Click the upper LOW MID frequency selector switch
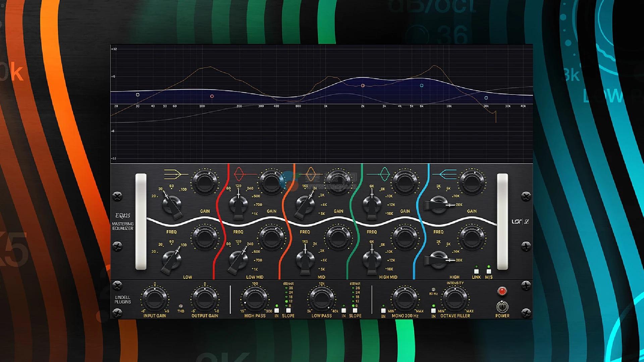Screen dimensions: 644x362 (238, 205)
